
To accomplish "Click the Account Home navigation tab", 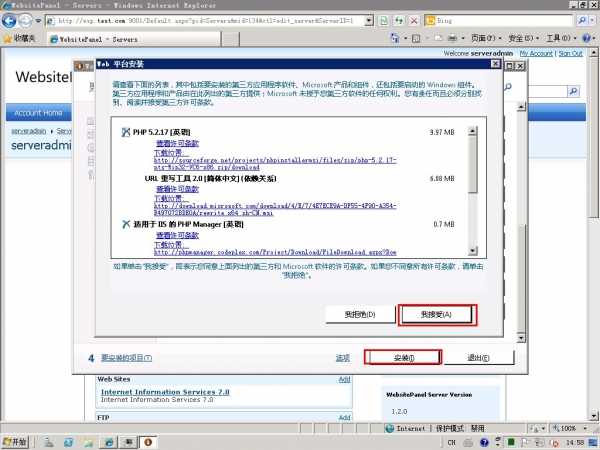I will tap(38, 113).
